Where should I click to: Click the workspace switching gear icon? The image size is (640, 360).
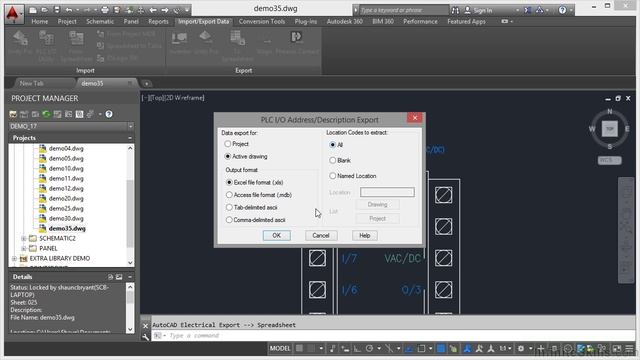(x=521, y=349)
